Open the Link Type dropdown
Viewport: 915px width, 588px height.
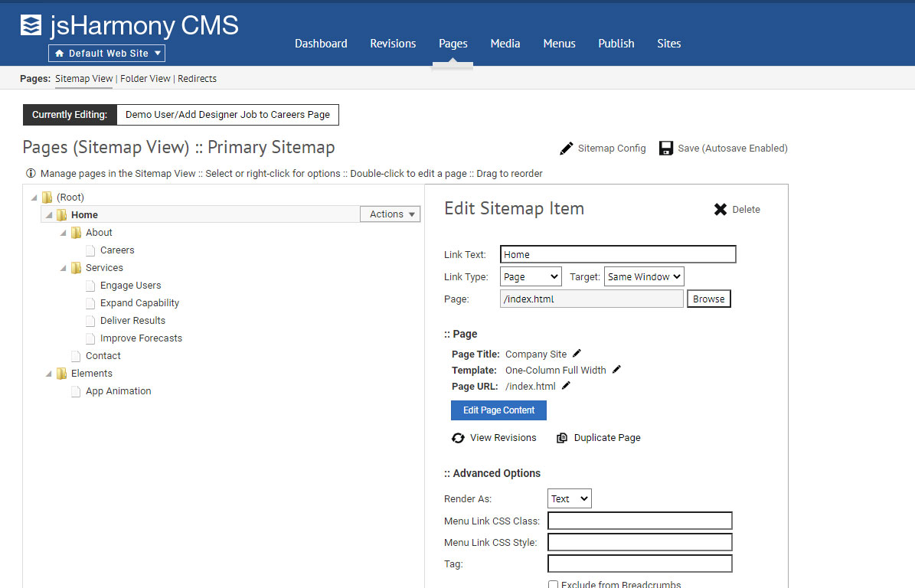[531, 277]
